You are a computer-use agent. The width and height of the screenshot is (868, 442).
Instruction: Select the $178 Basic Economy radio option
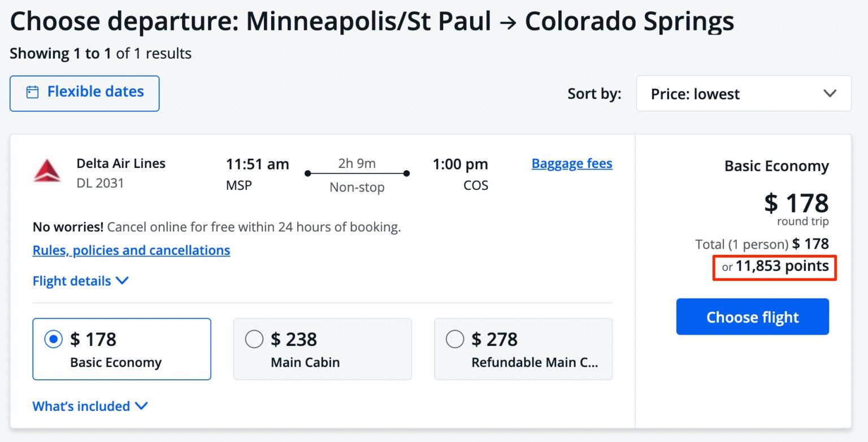click(54, 339)
